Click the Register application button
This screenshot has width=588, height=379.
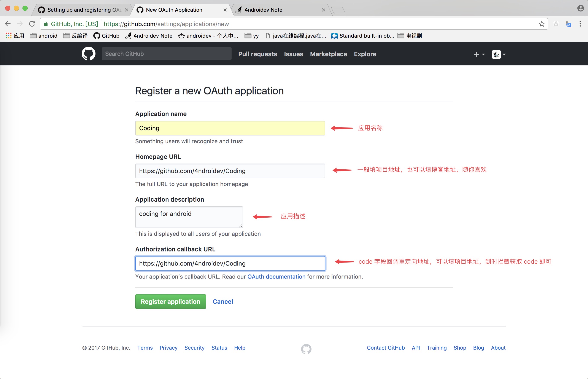pyautogui.click(x=170, y=301)
